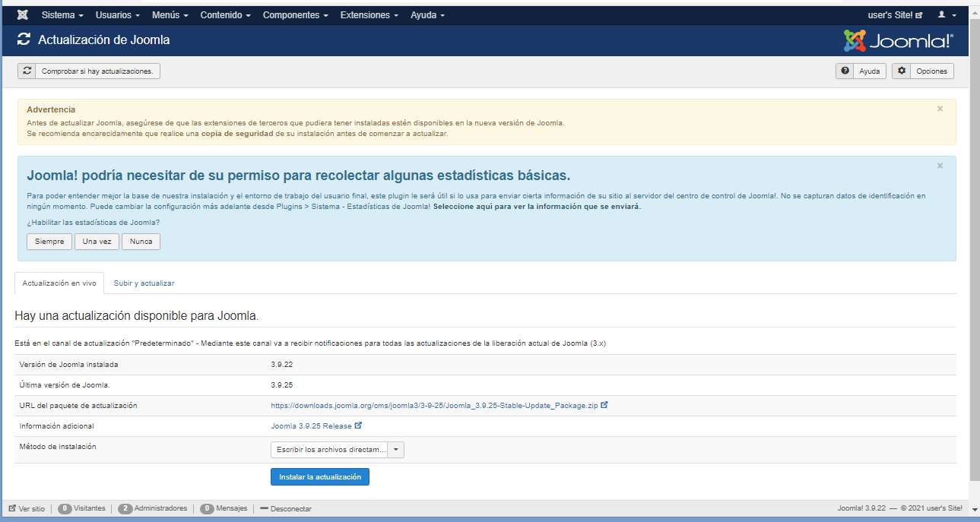Click the Joomla logo icon in top menu
The height and width of the screenshot is (522, 980).
coord(23,15)
